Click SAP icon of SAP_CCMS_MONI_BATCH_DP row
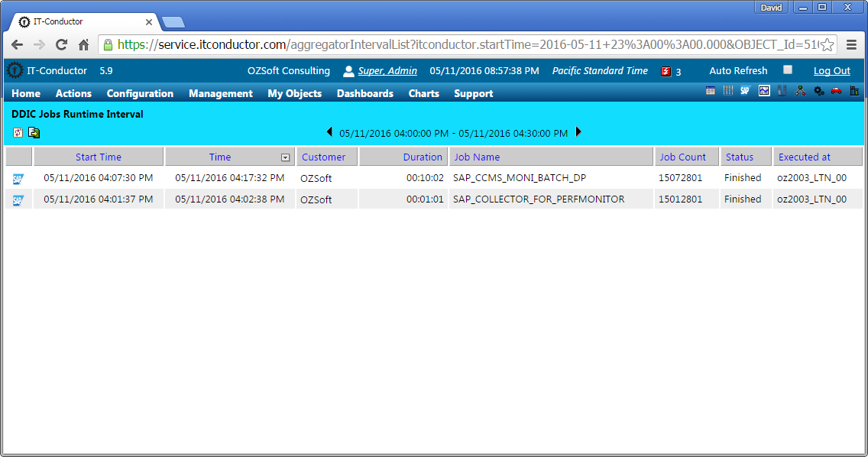Viewport: 868px width, 457px height. coord(18,179)
